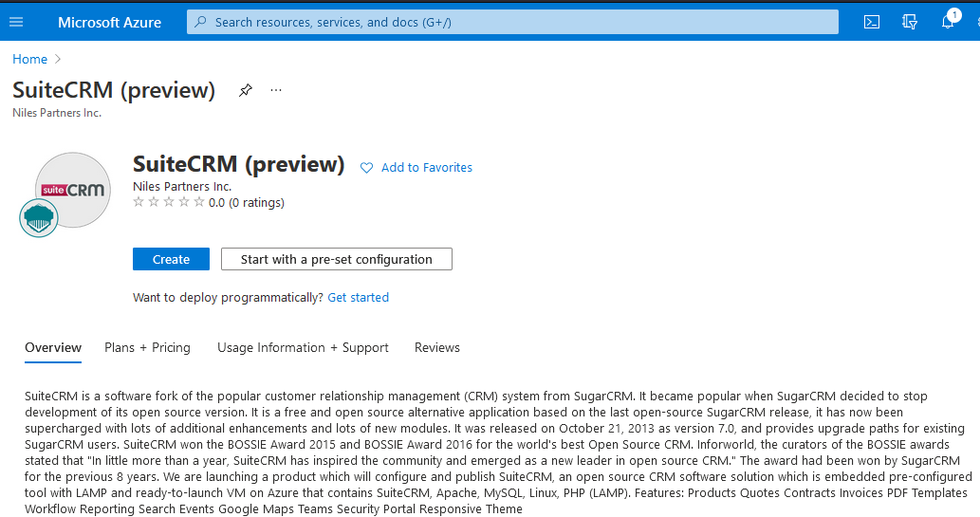Switch to the Plans + Pricing tab
The image size is (980, 517).
tap(147, 347)
